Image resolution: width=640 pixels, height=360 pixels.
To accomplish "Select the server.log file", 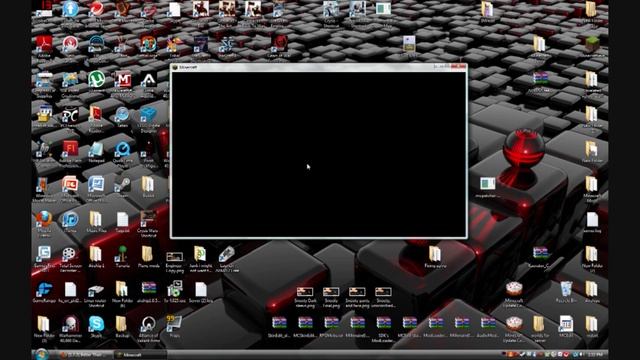I will [x=592, y=219].
